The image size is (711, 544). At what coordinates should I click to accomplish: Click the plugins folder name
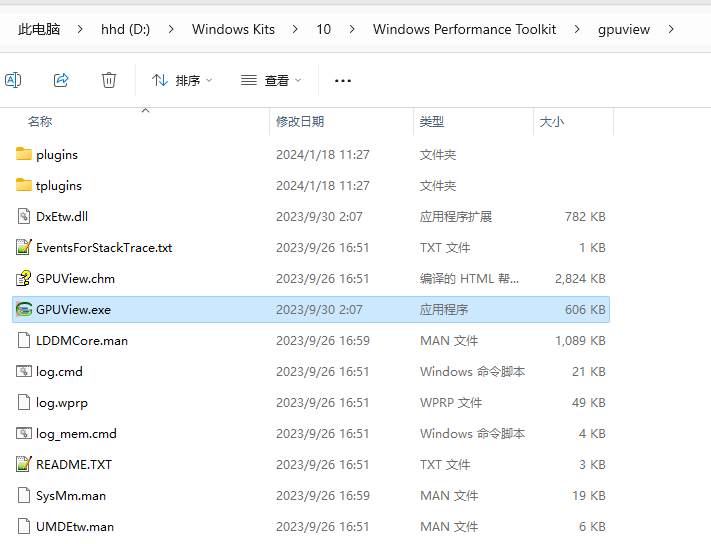click(x=57, y=155)
